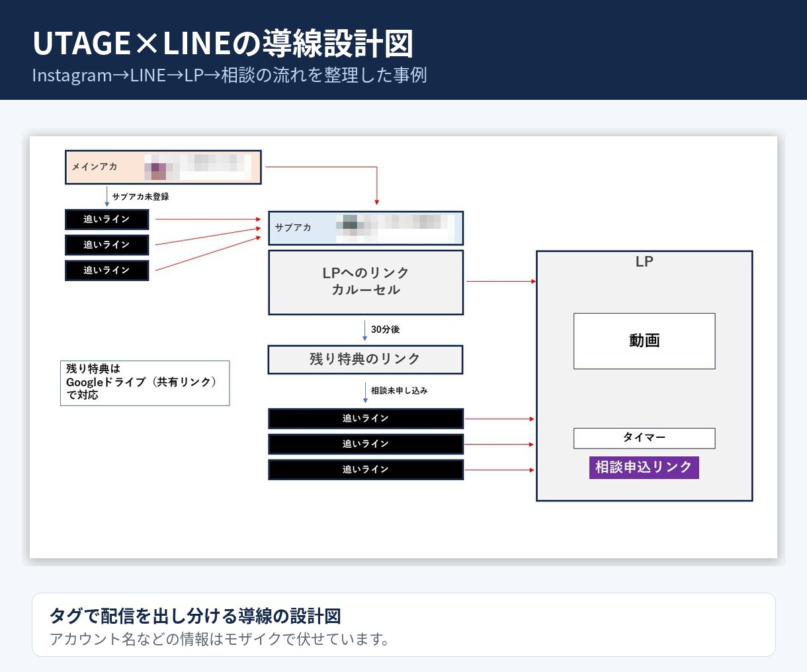This screenshot has width=807, height=672.
Task: Click the 相談未申し込み label
Action: [399, 391]
